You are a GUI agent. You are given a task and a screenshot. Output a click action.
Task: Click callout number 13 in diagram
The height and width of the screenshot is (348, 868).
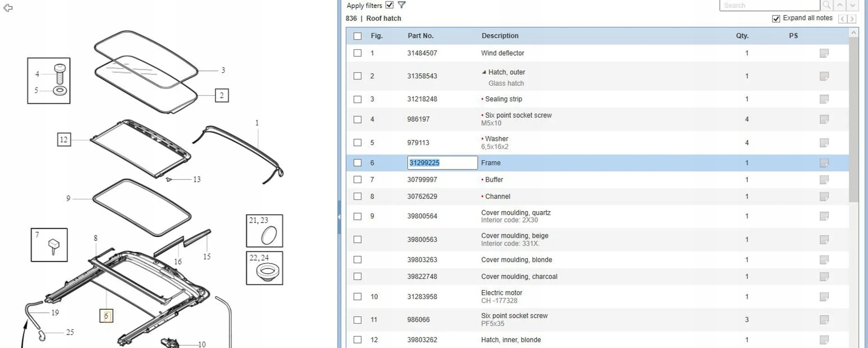click(x=197, y=179)
